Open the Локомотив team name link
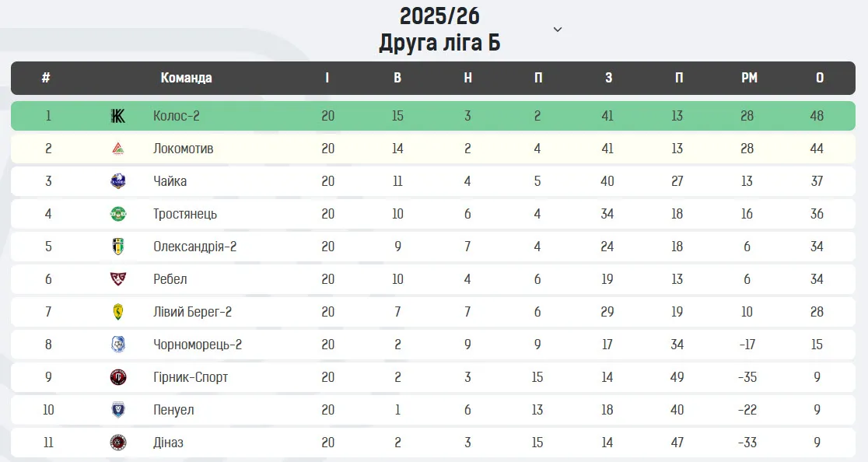 coord(184,149)
